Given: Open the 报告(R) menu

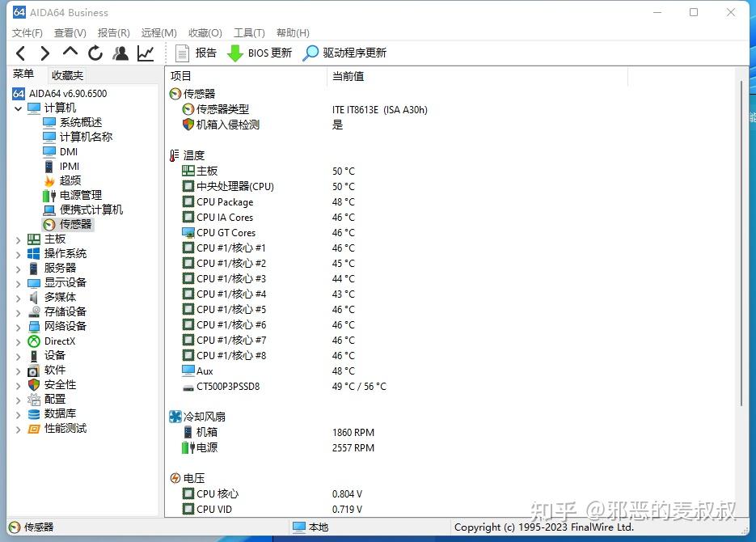Looking at the screenshot, I should click(114, 33).
